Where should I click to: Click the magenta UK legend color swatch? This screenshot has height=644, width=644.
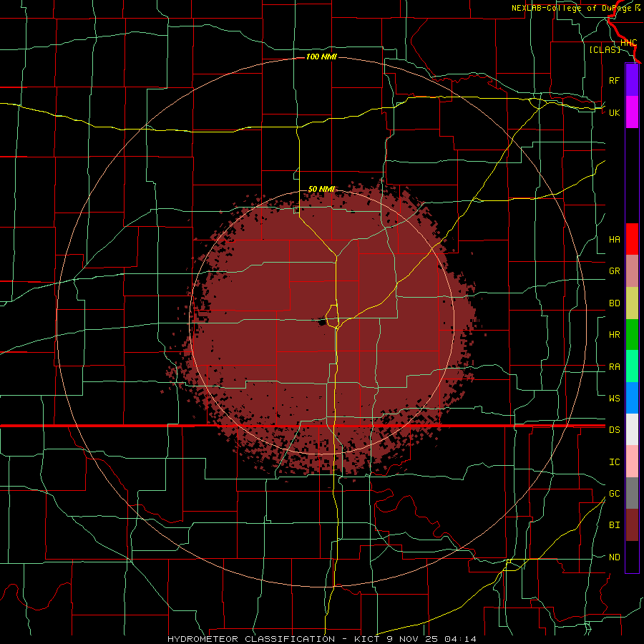[x=632, y=112]
